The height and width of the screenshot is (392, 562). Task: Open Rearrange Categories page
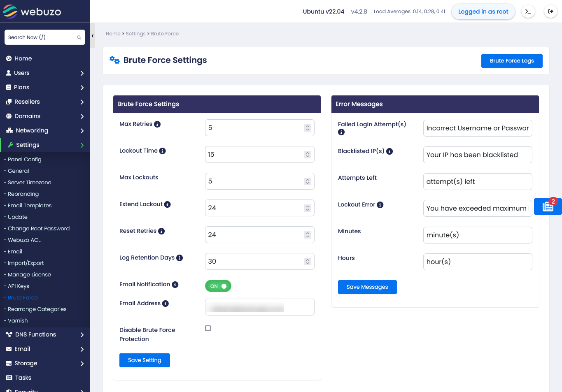click(x=37, y=309)
